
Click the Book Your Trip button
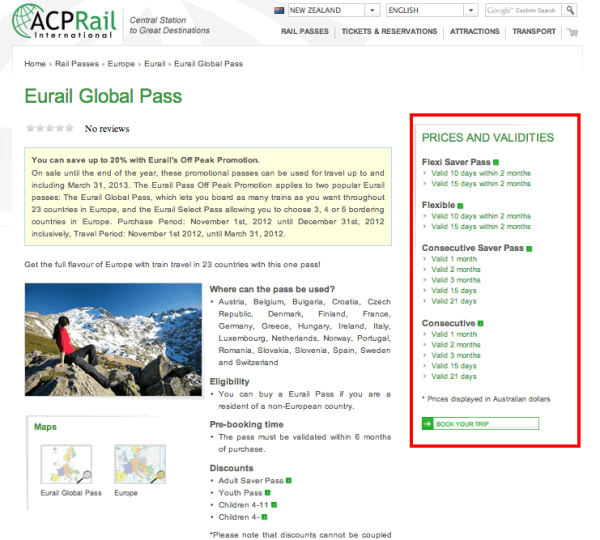point(480,424)
